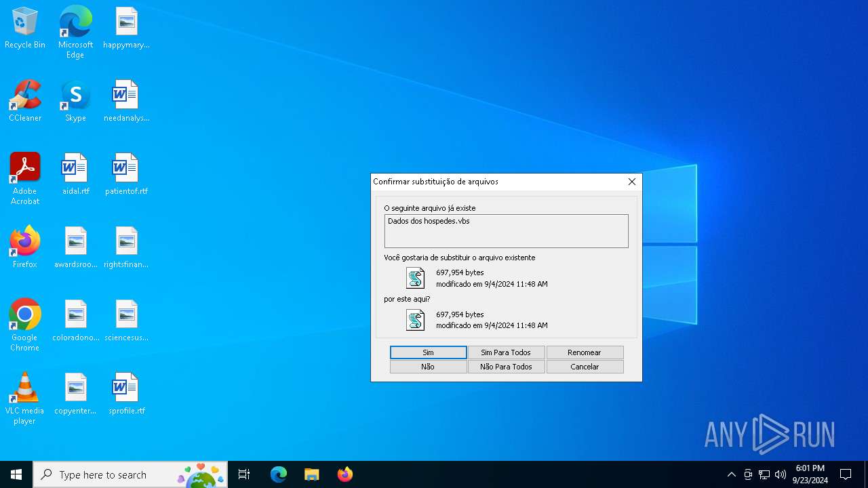This screenshot has height=488, width=868.
Task: Close the Confirmar substituição de arquivos dialog
Action: tap(631, 182)
